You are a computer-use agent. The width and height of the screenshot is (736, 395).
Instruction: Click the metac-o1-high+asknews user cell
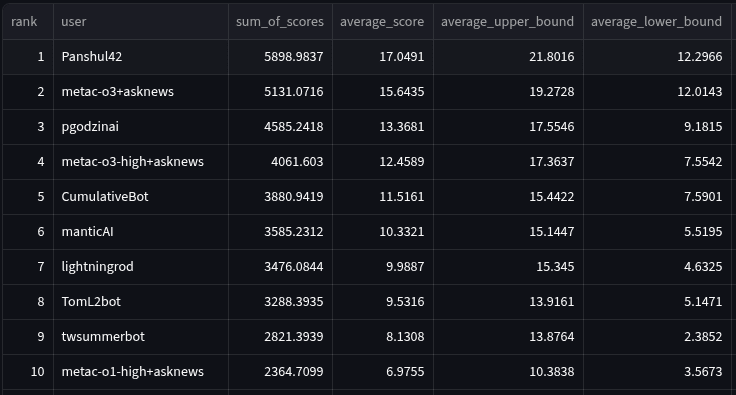pyautogui.click(x=141, y=372)
